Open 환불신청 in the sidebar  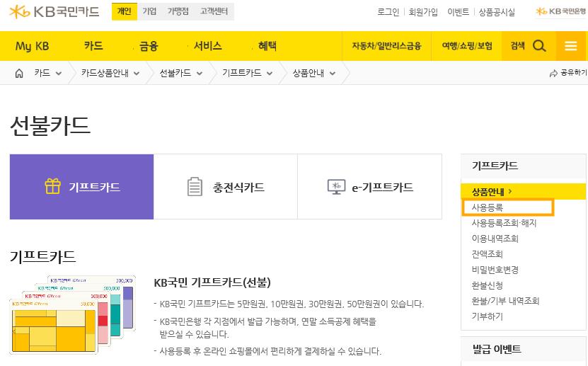pos(487,285)
